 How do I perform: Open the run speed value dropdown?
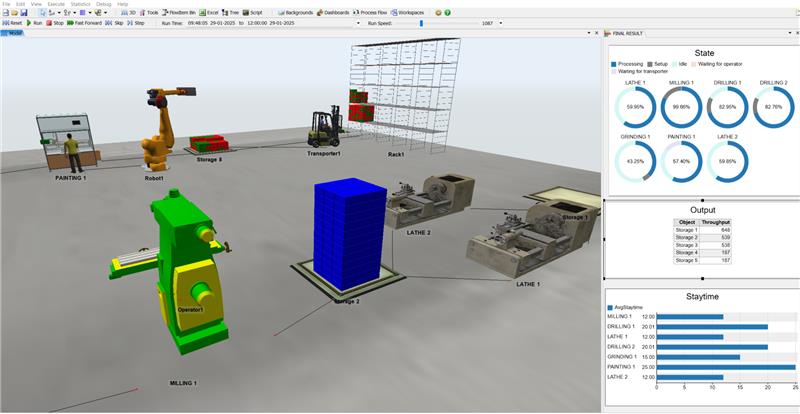501,23
